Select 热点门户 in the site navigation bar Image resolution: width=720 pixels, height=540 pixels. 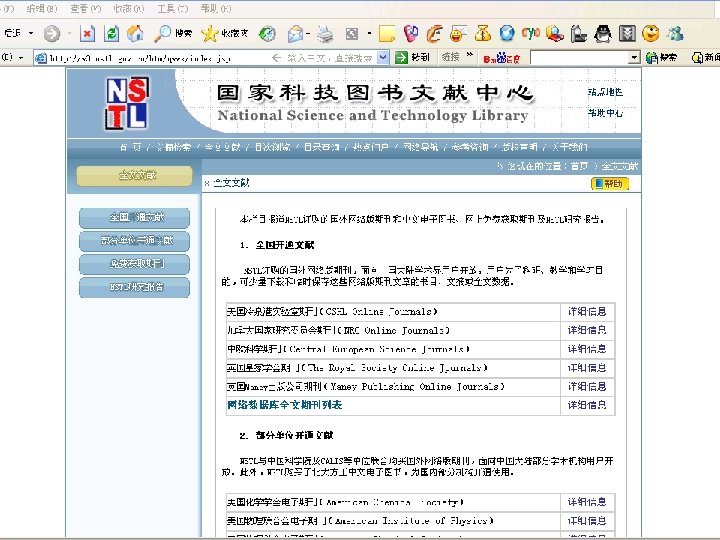coord(371,147)
